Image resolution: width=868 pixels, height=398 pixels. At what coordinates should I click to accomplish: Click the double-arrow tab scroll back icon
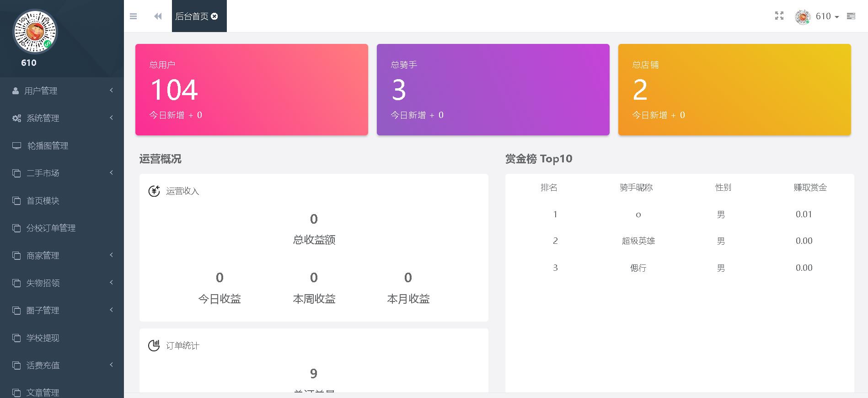tap(158, 16)
